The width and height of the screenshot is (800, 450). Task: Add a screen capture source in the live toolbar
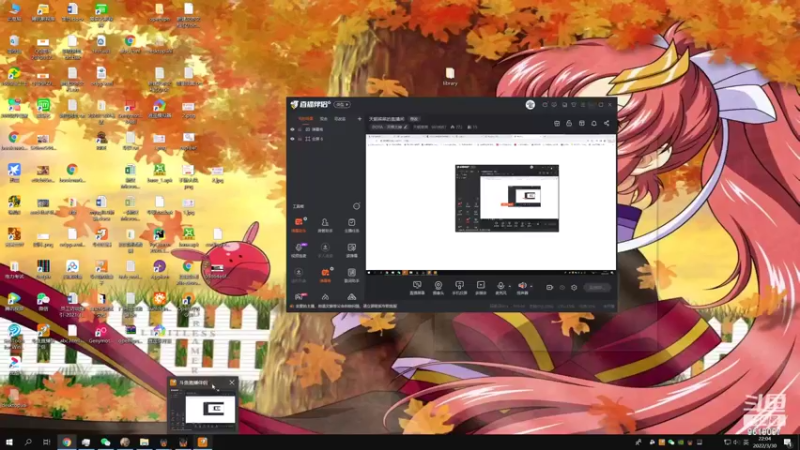(417, 288)
